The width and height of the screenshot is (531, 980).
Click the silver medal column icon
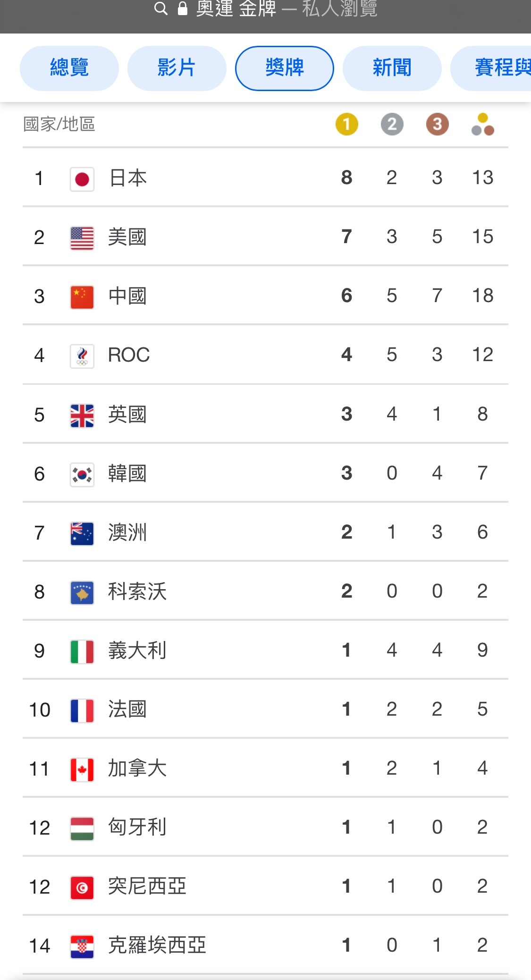click(392, 125)
